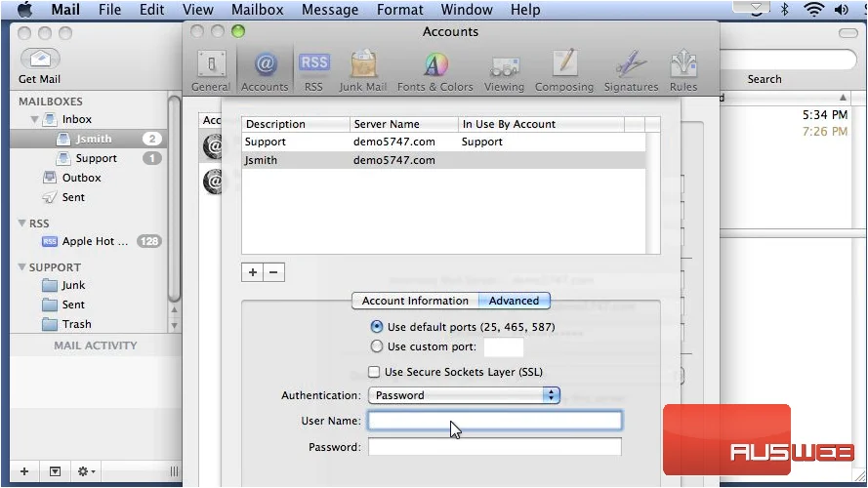The image size is (868, 488).
Task: Open the Mail menu
Action: [x=65, y=10]
